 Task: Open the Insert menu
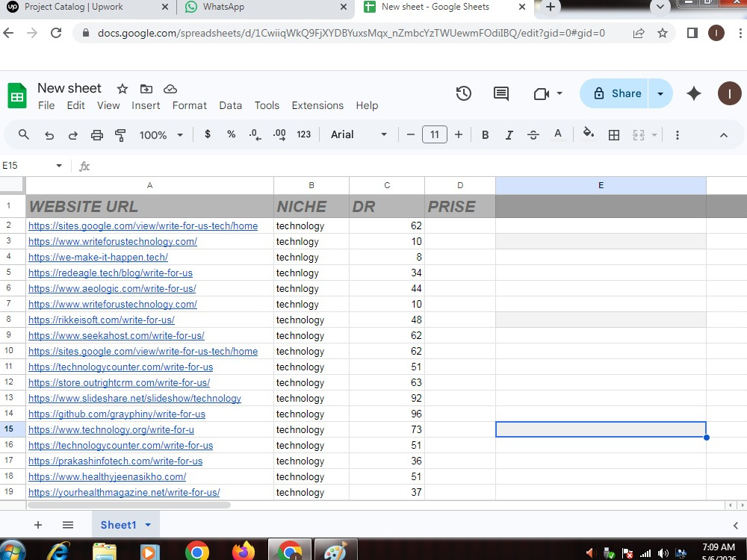click(x=146, y=105)
